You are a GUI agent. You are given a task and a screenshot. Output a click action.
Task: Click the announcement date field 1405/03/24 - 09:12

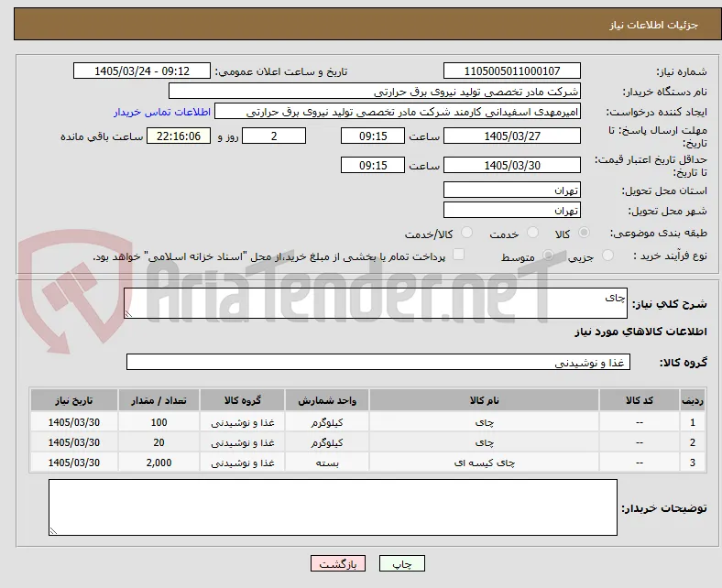pyautogui.click(x=142, y=71)
